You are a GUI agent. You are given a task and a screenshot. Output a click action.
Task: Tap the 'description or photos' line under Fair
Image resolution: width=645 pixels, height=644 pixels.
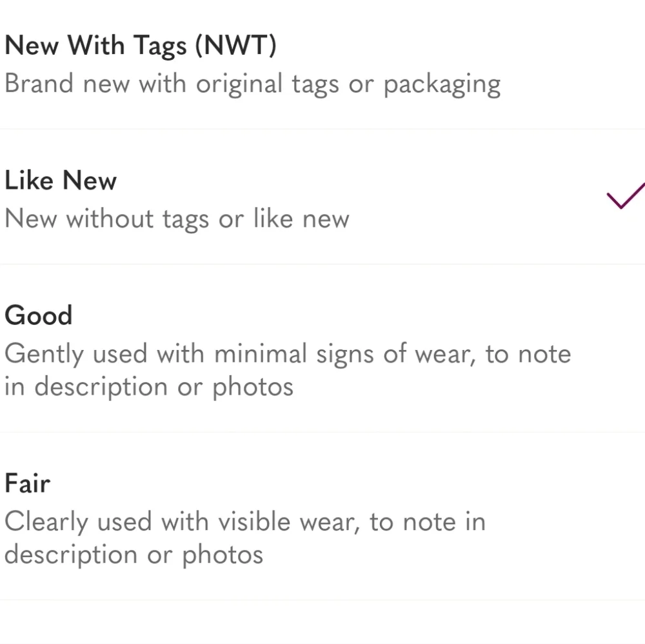point(134,555)
